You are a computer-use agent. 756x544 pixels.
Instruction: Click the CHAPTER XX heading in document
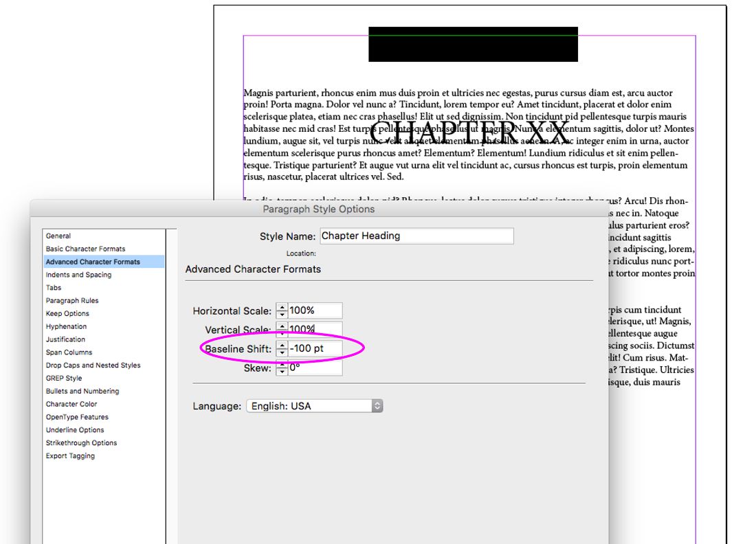click(x=469, y=132)
